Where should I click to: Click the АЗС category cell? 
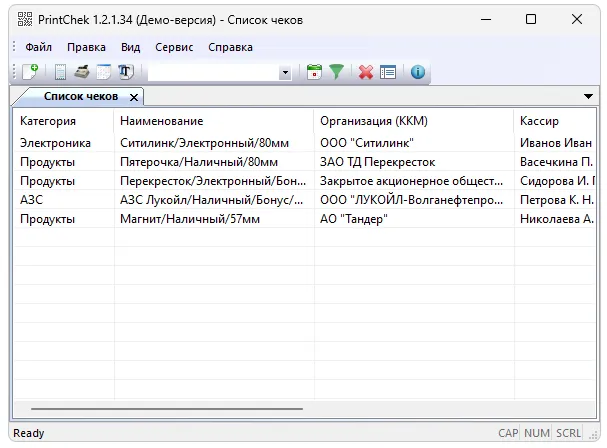coord(64,200)
